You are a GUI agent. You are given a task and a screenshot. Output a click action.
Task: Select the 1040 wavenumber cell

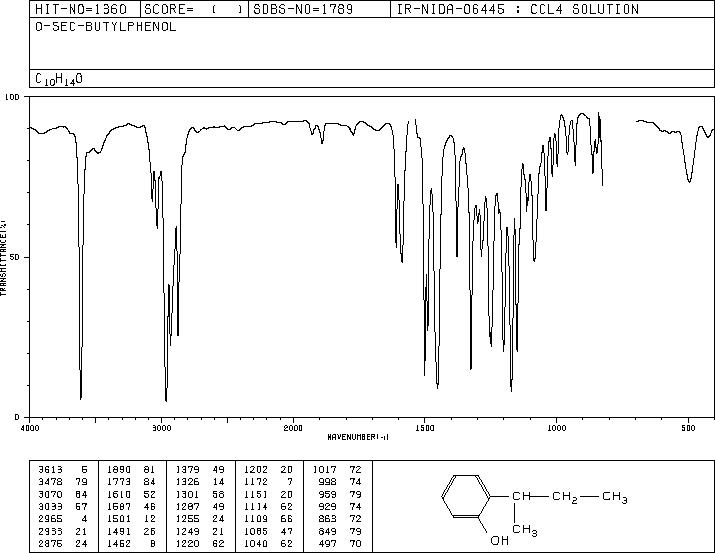click(x=256, y=543)
